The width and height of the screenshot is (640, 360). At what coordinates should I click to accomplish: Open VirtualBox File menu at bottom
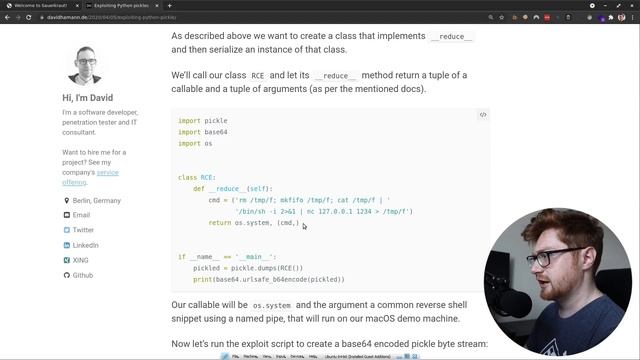pos(236,357)
